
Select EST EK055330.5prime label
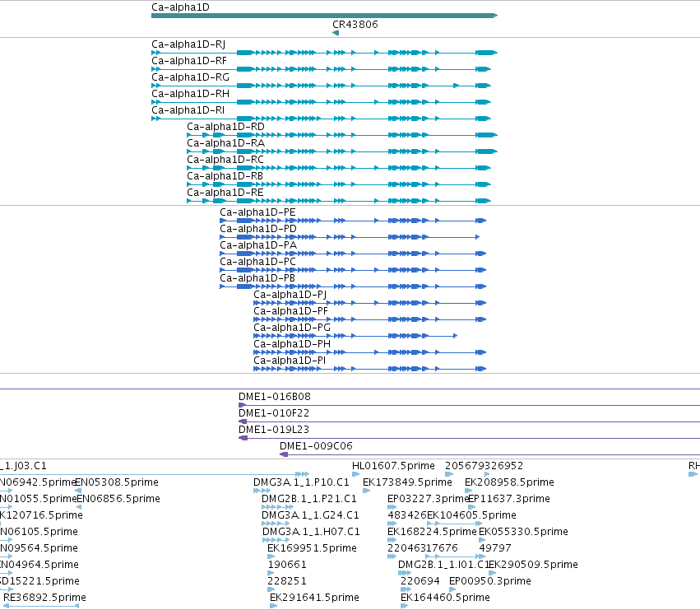pos(523,532)
